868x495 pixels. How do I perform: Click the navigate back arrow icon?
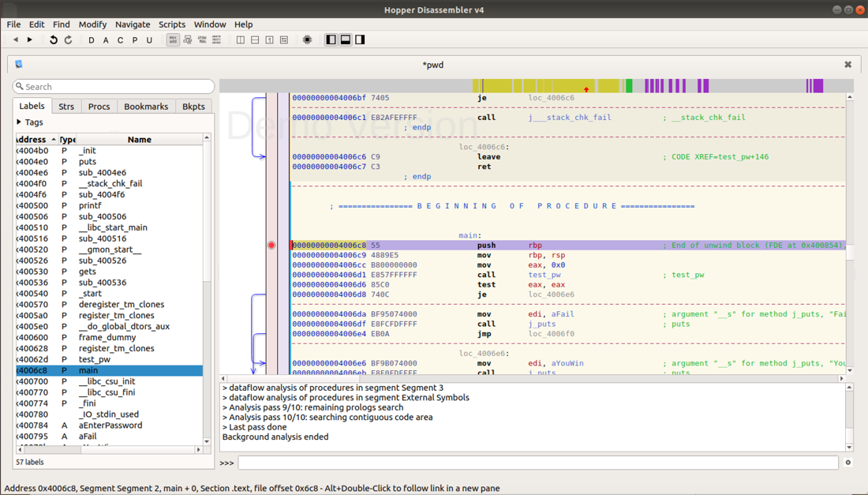pos(15,39)
